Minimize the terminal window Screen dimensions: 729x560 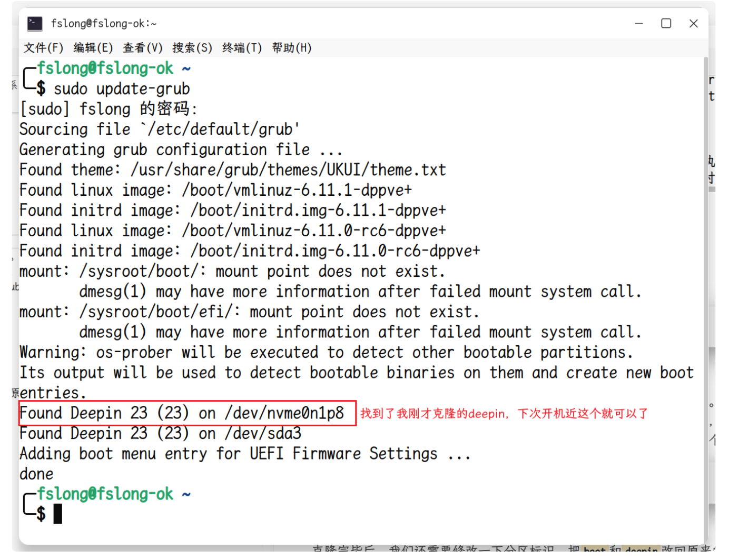(x=639, y=24)
